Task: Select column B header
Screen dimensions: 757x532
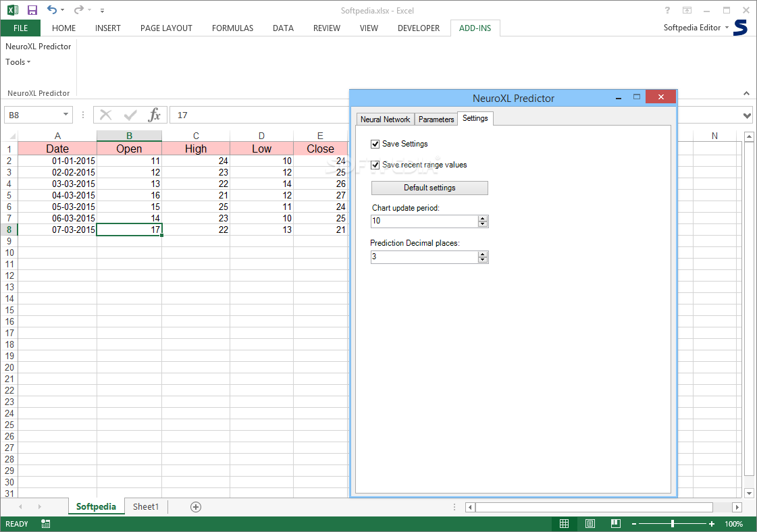Action: click(x=129, y=136)
